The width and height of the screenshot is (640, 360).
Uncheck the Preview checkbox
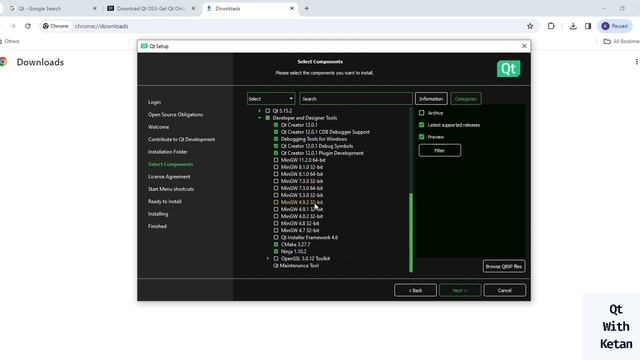[422, 137]
